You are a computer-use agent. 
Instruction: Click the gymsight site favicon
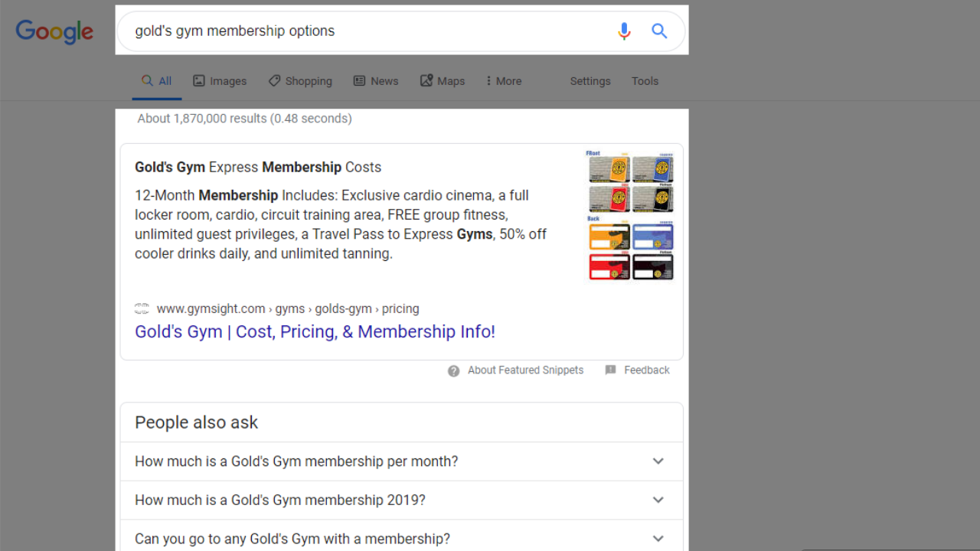(142, 309)
